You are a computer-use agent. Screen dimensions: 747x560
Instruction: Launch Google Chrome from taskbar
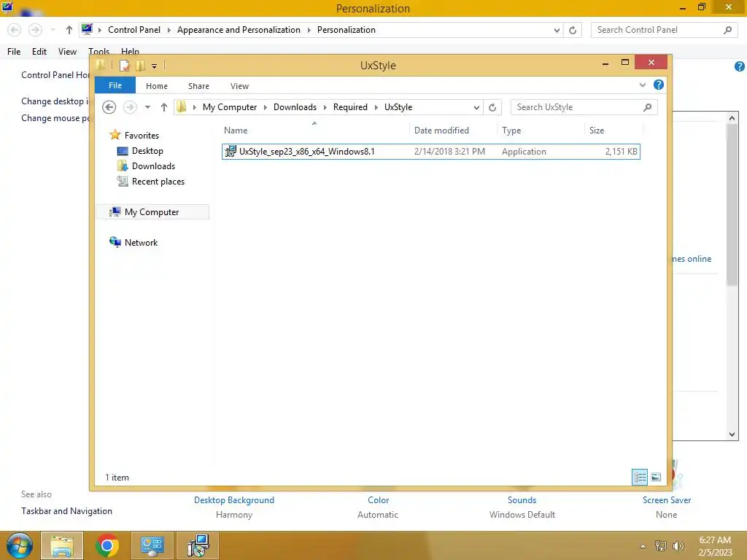107,545
